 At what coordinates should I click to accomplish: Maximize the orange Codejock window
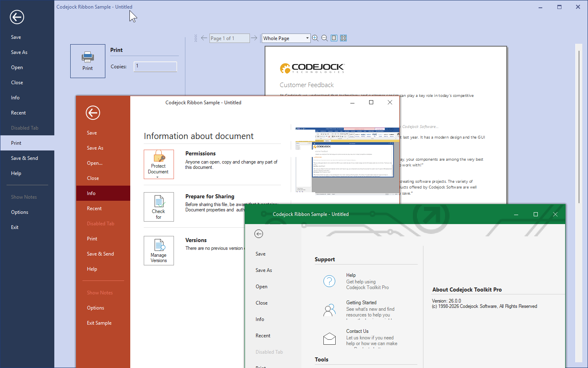tap(371, 102)
